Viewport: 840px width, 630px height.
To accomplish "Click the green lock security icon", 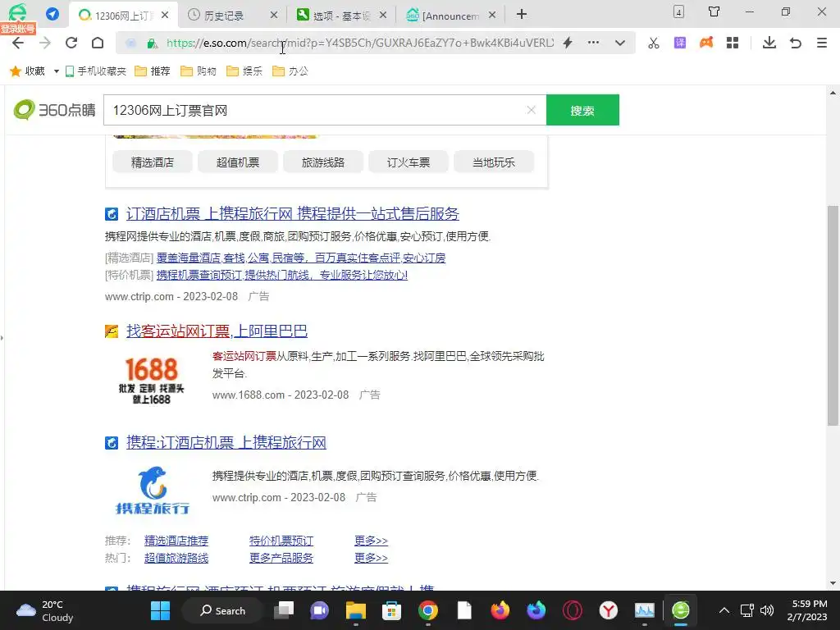I will click(152, 43).
